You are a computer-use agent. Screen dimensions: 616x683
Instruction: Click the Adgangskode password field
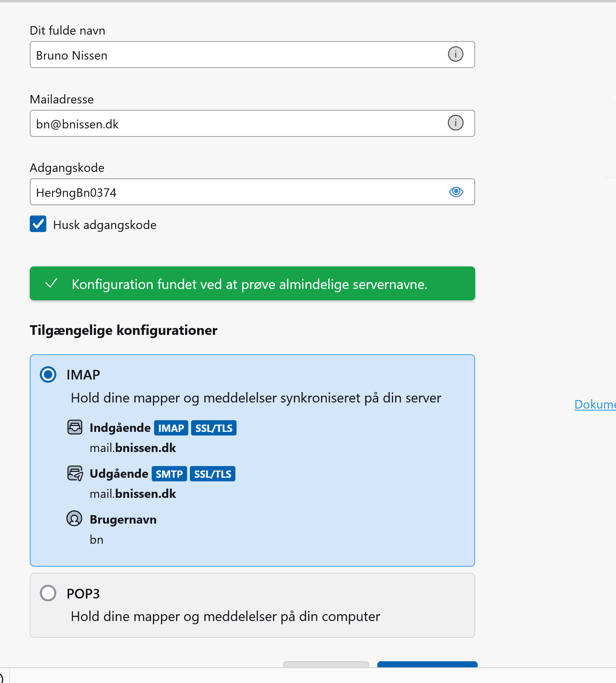point(252,192)
